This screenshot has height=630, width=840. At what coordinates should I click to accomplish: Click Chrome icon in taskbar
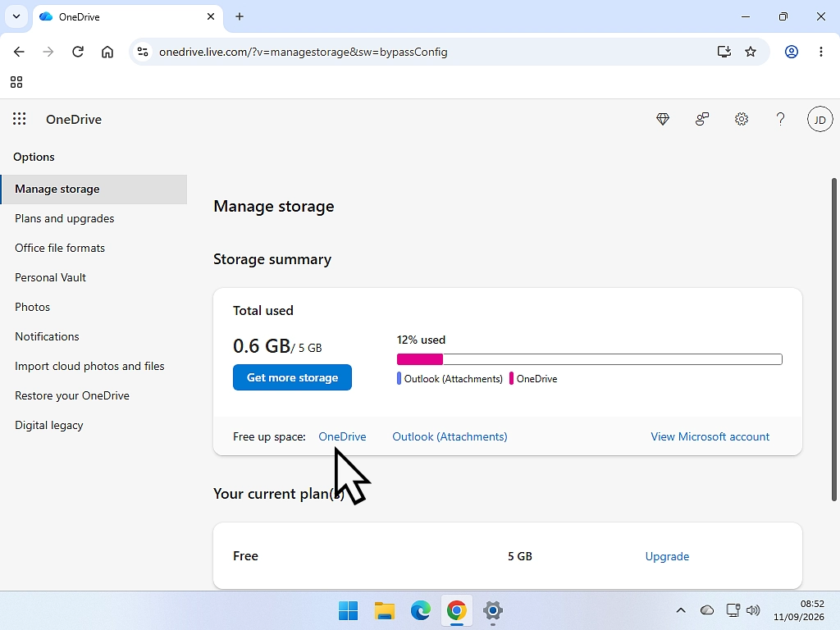[x=456, y=610]
